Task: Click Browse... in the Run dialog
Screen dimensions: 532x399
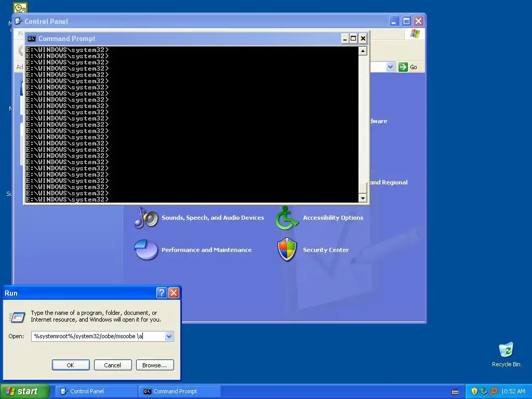Action: point(155,365)
